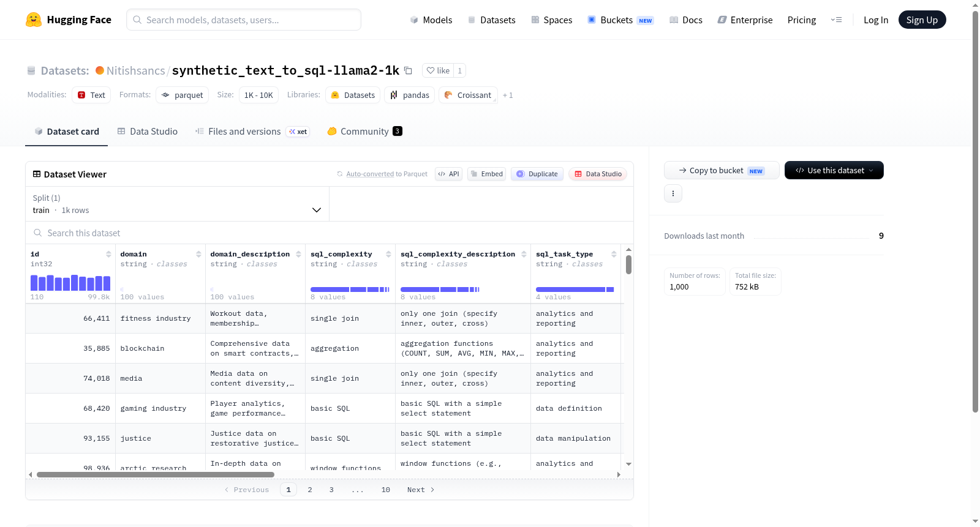Select the 'blockchain' domain cell
The height and width of the screenshot is (527, 980).
(x=160, y=348)
